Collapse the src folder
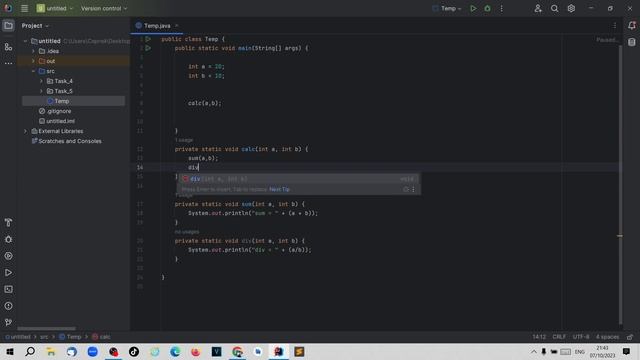The height and width of the screenshot is (360, 640). click(x=33, y=71)
